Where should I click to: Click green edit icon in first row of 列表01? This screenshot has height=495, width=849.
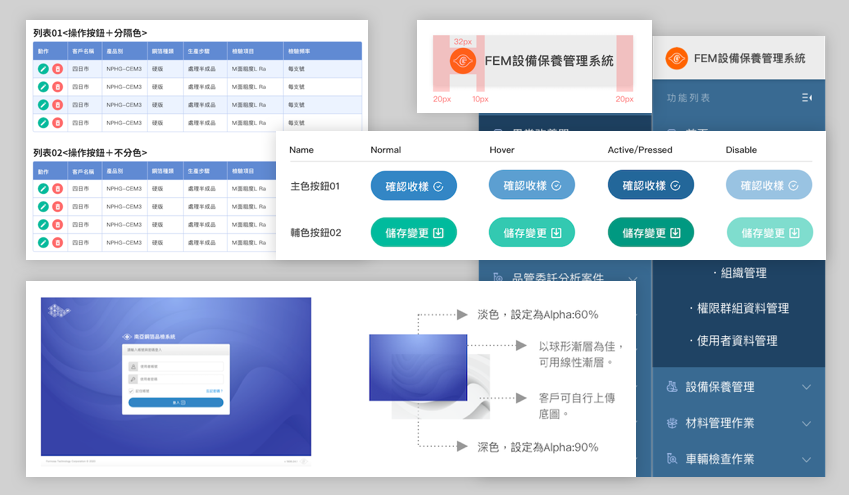pos(43,69)
